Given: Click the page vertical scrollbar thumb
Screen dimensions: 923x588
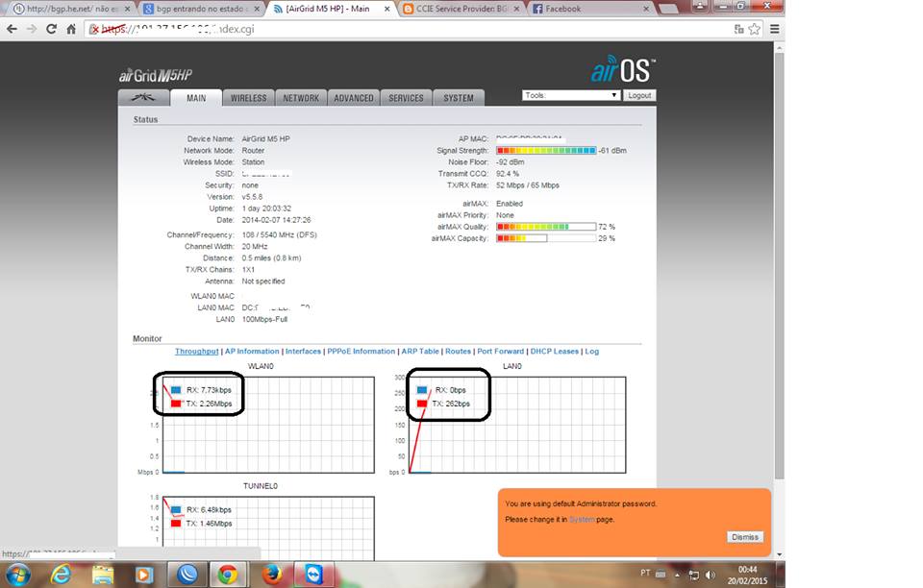Looking at the screenshot, I should (x=780, y=264).
